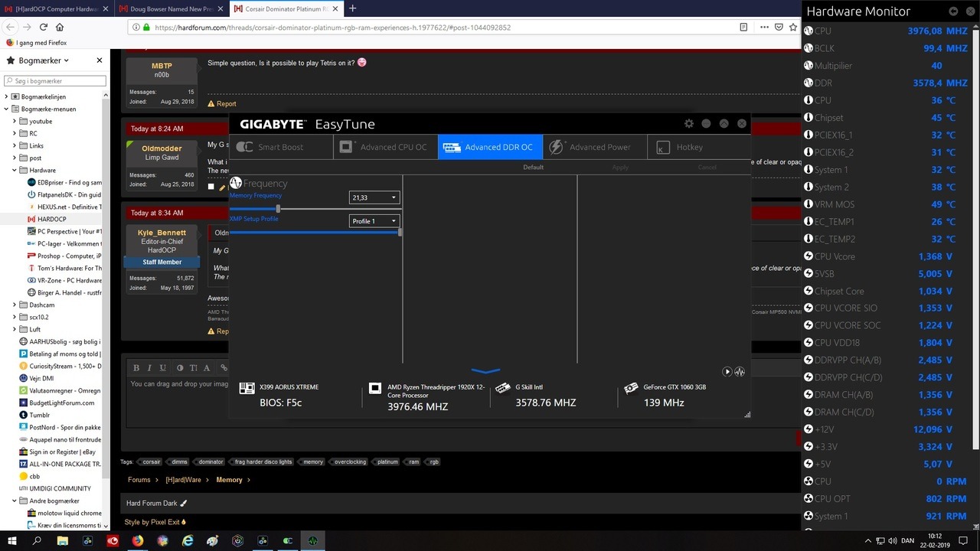Switch to the Advanced CPU OC tab
Image resolution: width=980 pixels, height=551 pixels.
point(385,147)
